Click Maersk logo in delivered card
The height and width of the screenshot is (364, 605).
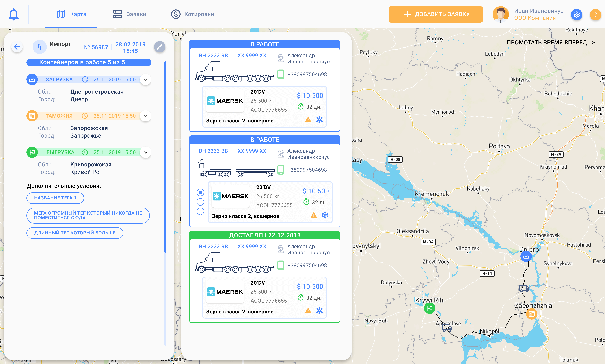225,292
